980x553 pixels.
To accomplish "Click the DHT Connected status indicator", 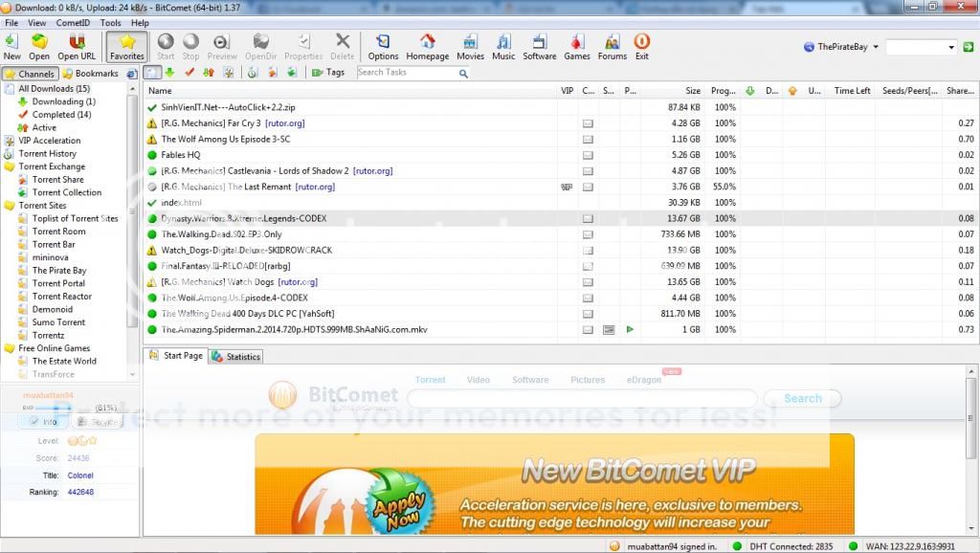I will (x=782, y=546).
